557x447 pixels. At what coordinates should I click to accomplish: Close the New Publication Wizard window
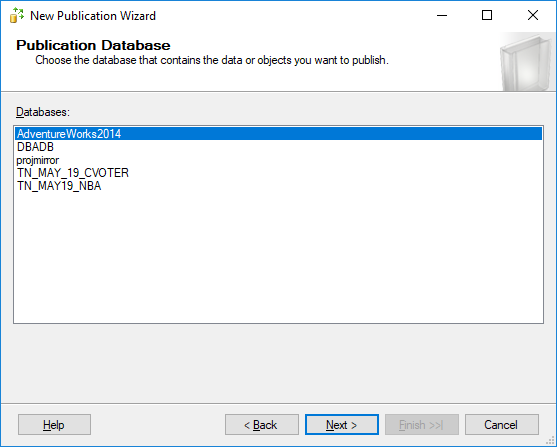pyautogui.click(x=532, y=16)
